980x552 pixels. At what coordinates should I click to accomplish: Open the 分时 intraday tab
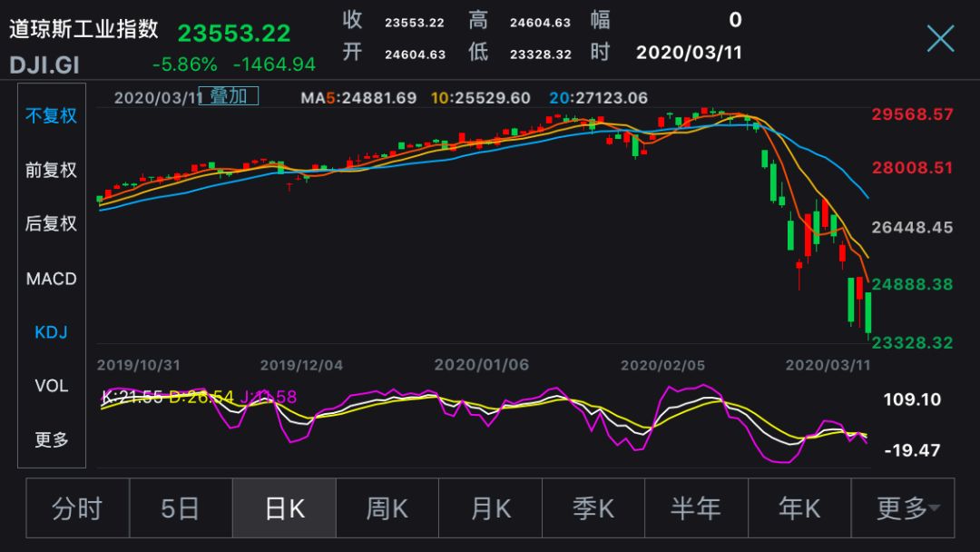tap(77, 508)
